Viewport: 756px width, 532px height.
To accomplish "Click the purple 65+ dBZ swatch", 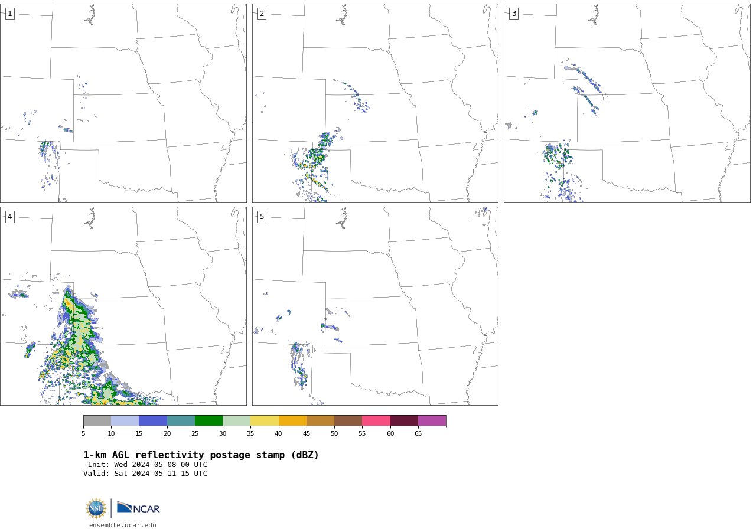I will (432, 421).
